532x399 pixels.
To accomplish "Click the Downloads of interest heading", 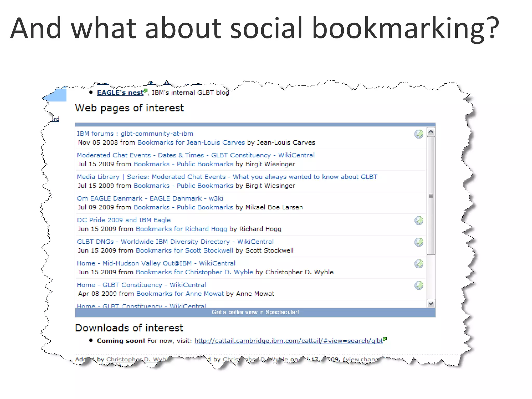I will tap(129, 328).
